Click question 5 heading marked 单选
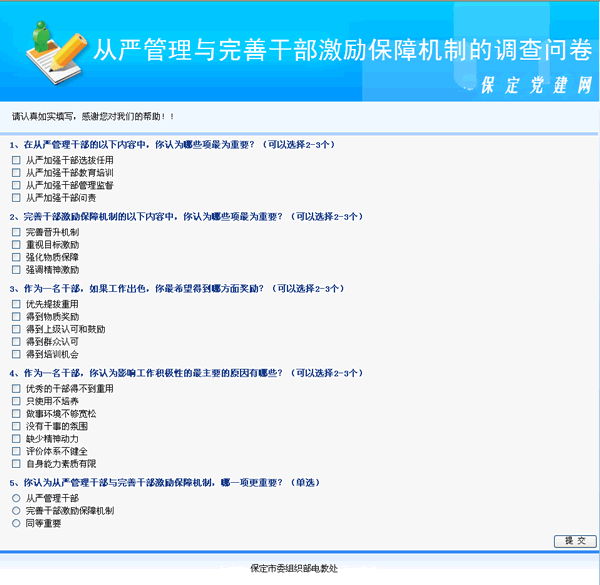This screenshot has height=585, width=600. pyautogui.click(x=165, y=482)
